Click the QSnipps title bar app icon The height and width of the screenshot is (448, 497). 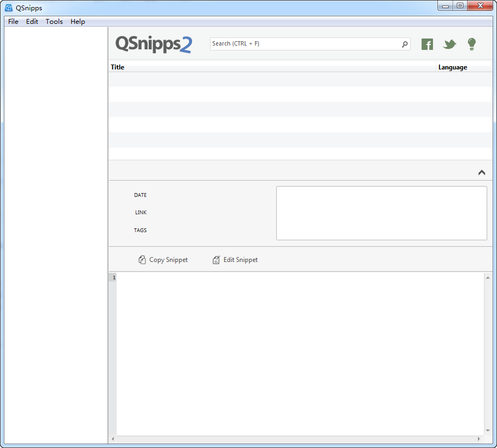(x=9, y=8)
